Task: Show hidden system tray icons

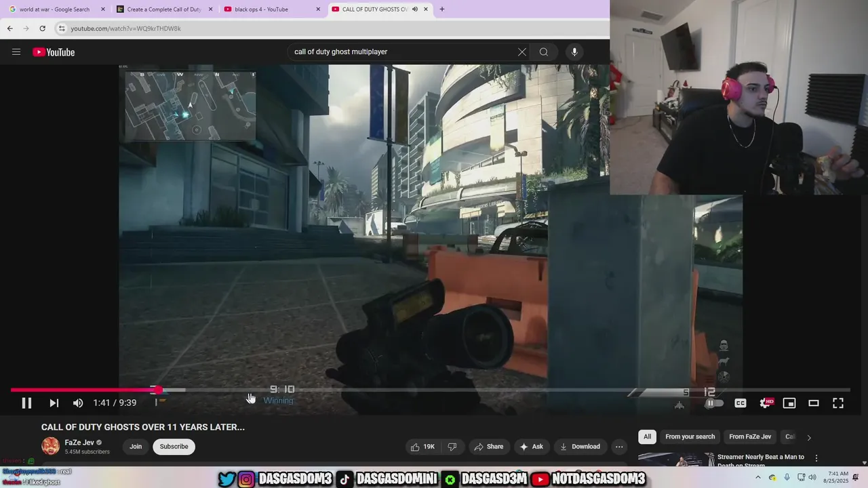Action: [758, 477]
